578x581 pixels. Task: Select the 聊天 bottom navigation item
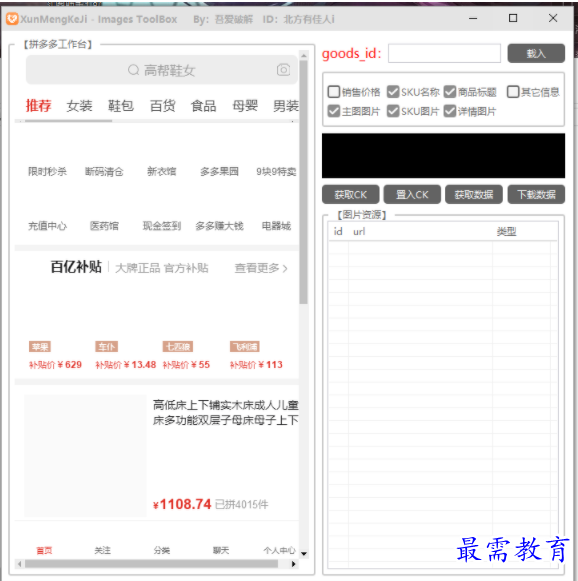coord(221,550)
